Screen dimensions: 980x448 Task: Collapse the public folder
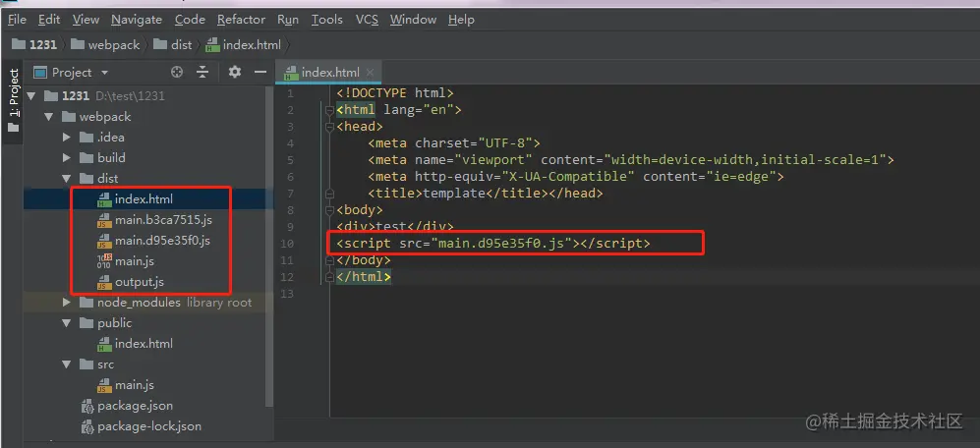pyautogui.click(x=67, y=323)
